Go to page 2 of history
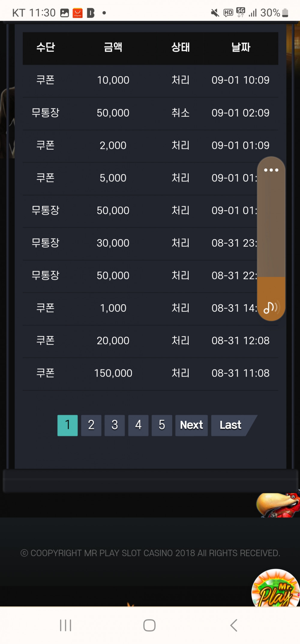Screen dimensions: 300x644 [91, 425]
